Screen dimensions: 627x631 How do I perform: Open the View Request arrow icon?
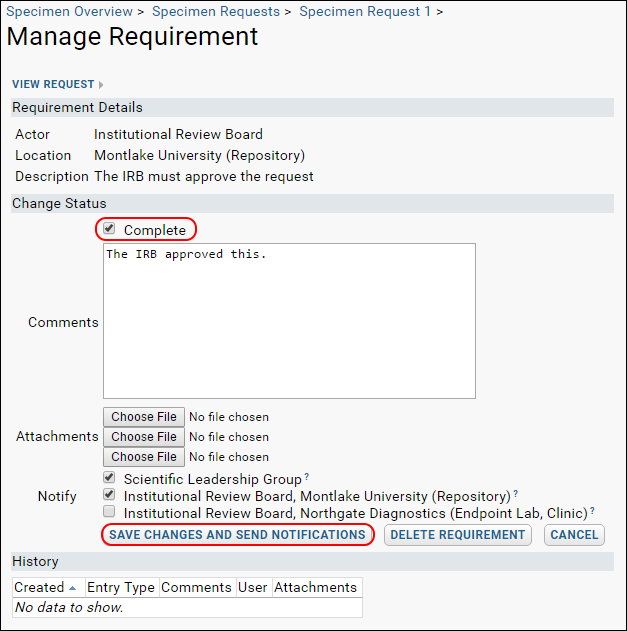coord(101,85)
